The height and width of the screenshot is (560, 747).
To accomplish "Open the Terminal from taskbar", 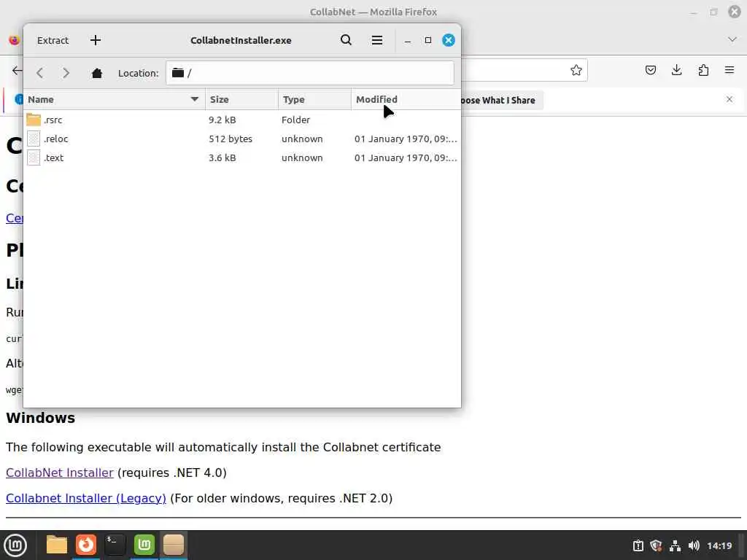I will 115,545.
